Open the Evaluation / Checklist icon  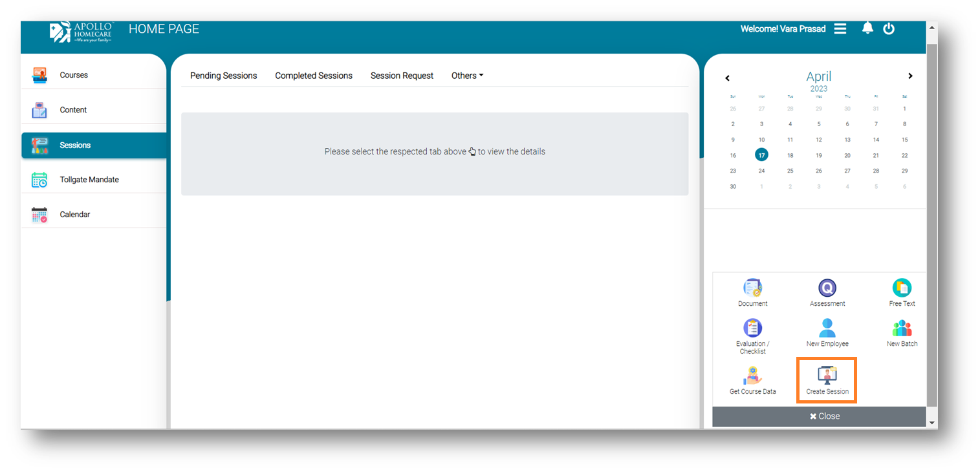click(752, 328)
